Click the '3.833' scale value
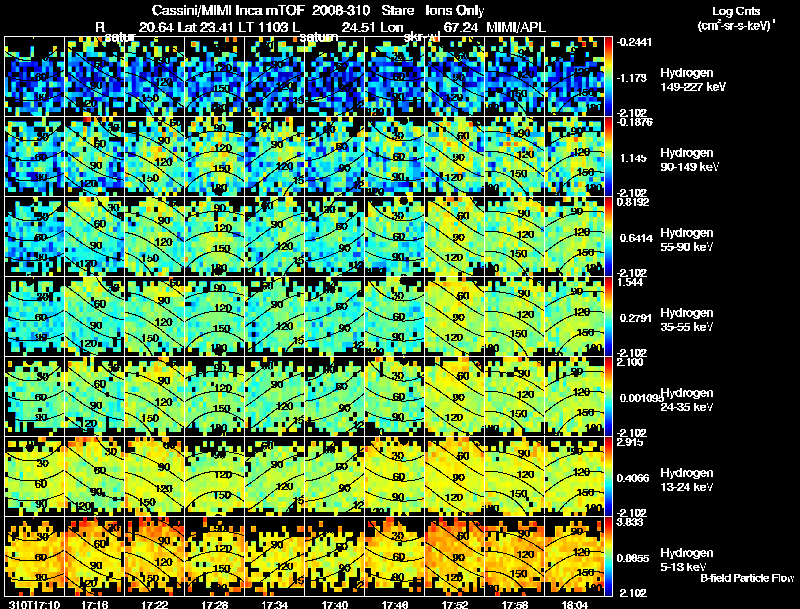This screenshot has width=800, height=609. click(630, 522)
